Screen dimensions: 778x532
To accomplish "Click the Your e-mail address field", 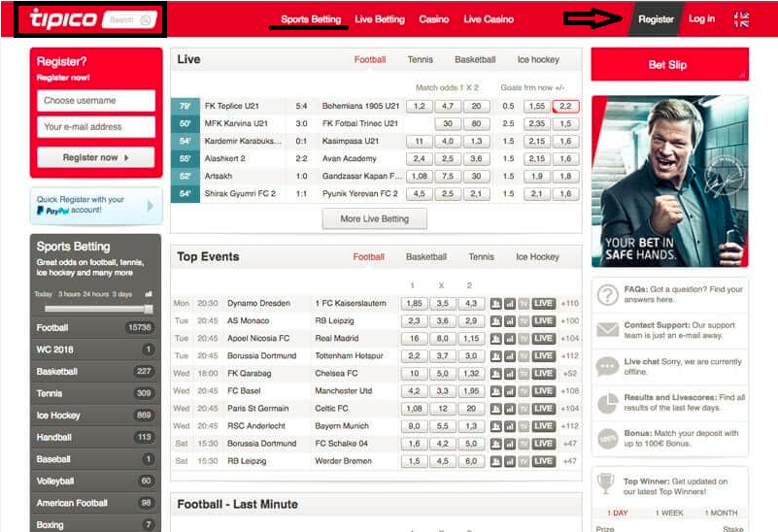I will click(96, 127).
